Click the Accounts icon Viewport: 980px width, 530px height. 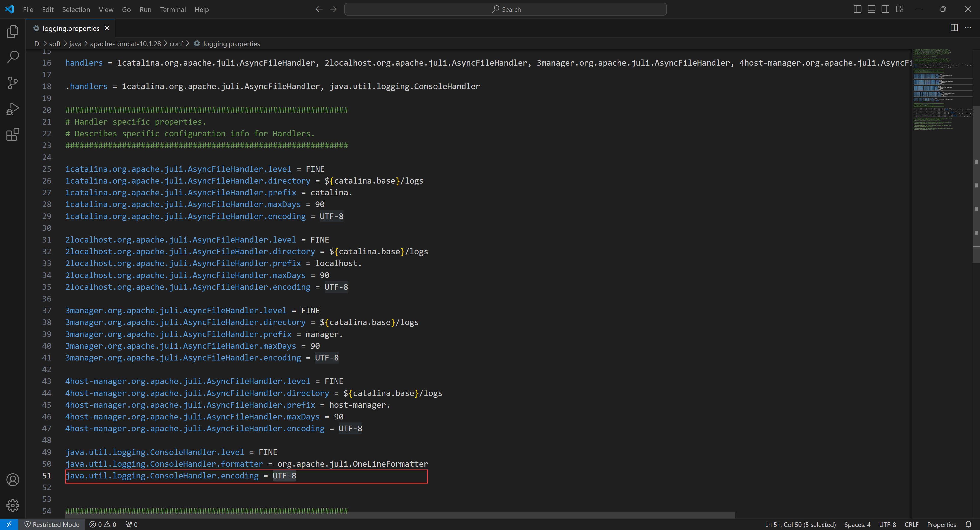[x=13, y=480]
